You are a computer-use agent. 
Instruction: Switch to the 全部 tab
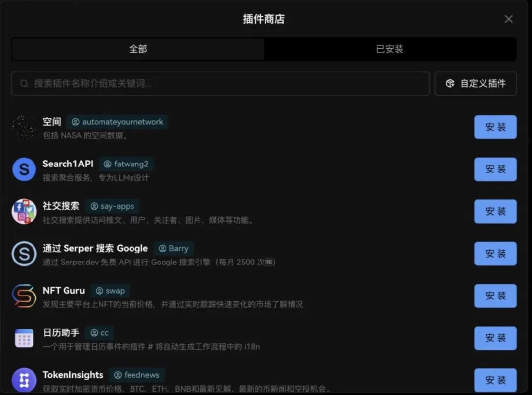pyautogui.click(x=138, y=49)
